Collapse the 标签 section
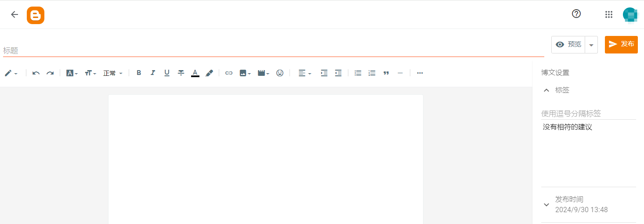The width and height of the screenshot is (644, 224). coord(546,90)
